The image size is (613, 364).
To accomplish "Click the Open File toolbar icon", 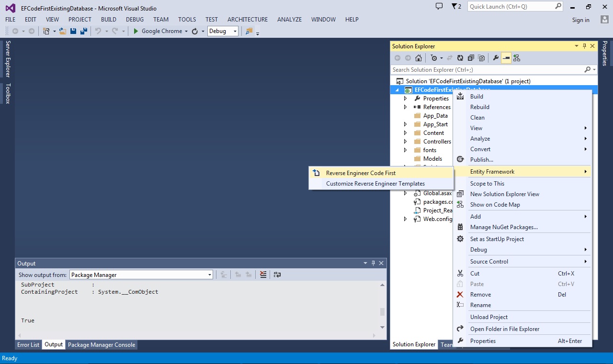I will click(x=63, y=31).
